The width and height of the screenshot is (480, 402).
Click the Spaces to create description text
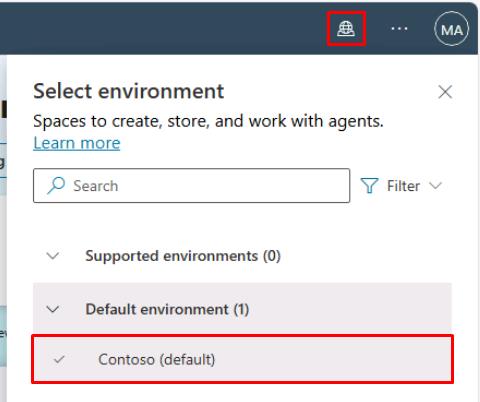(x=208, y=121)
